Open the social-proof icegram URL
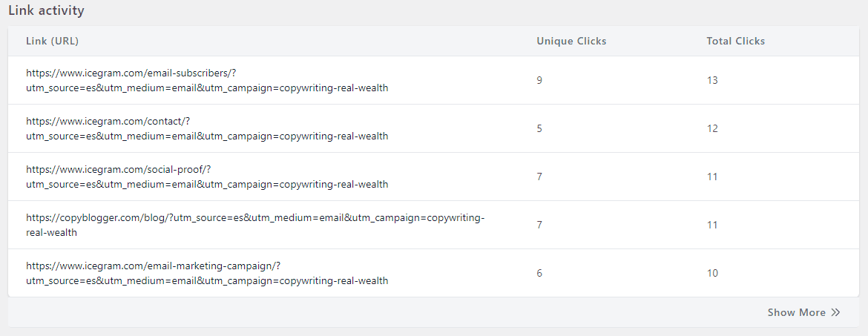The width and height of the screenshot is (868, 336). [207, 177]
